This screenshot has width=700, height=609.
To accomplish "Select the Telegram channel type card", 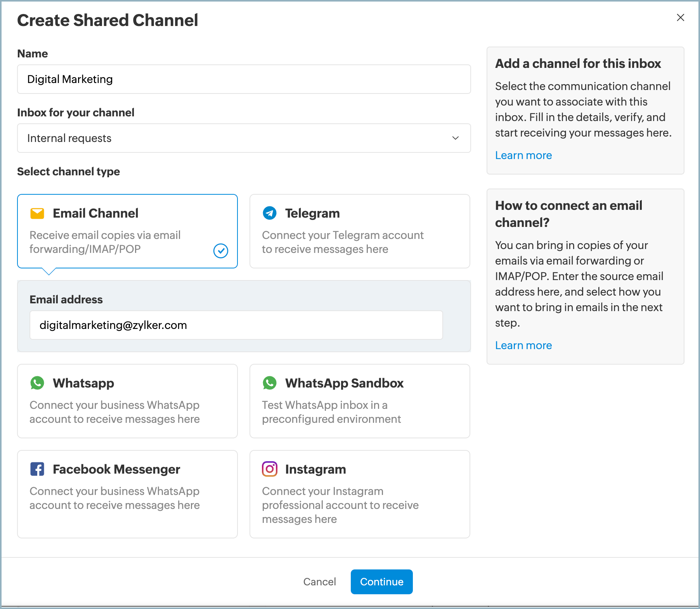I will (360, 231).
